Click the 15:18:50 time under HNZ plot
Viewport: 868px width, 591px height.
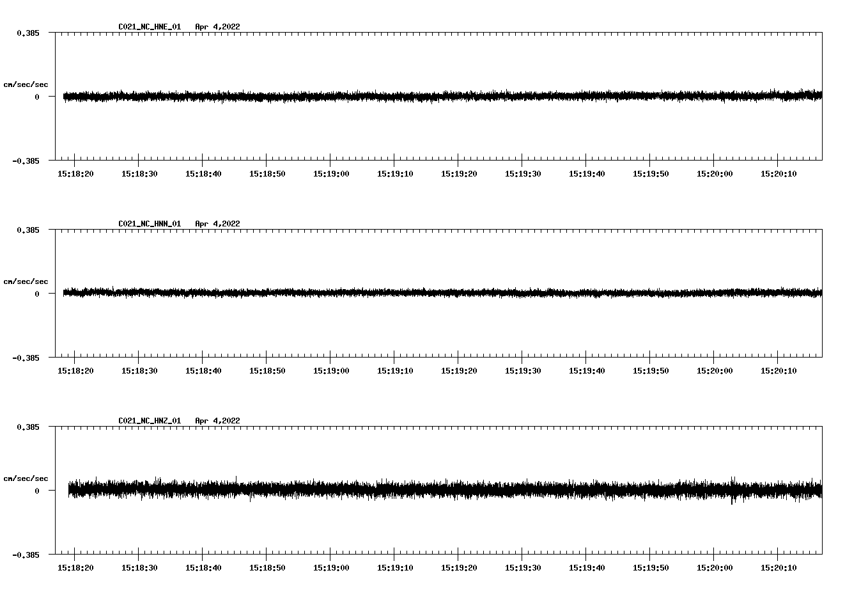coord(267,568)
